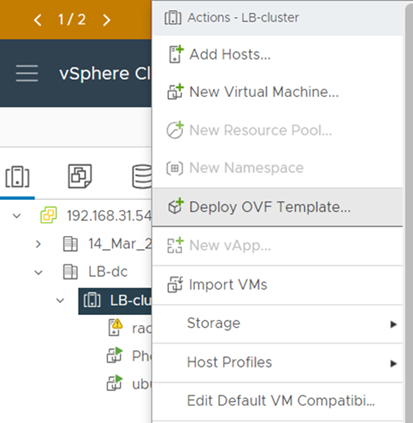Click the LB-dc datacenter icon
Image resolution: width=413 pixels, height=423 pixels.
(x=70, y=272)
